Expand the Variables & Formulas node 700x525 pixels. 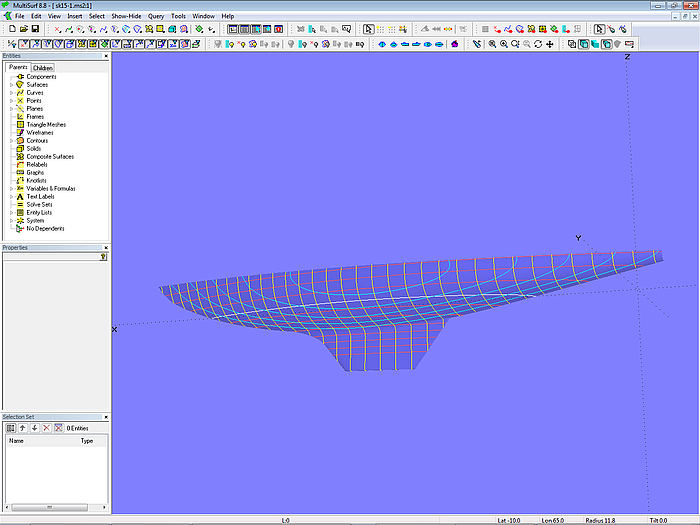click(x=11, y=189)
